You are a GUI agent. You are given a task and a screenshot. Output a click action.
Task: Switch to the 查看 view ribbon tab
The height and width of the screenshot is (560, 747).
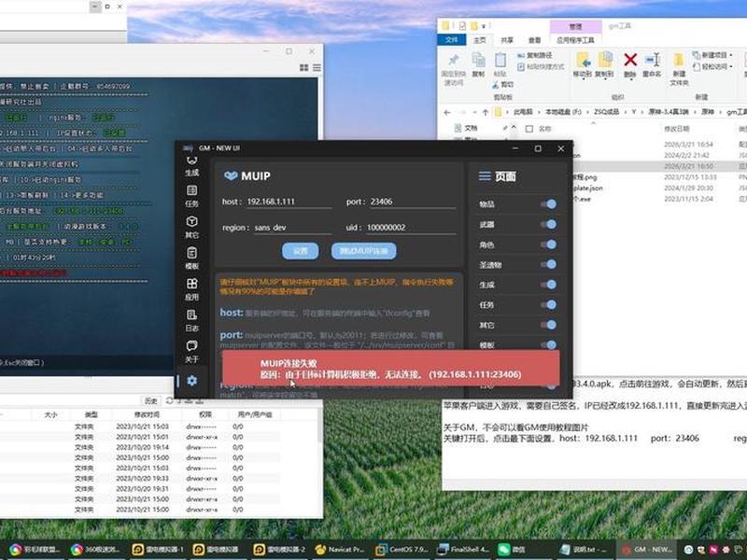pos(534,40)
